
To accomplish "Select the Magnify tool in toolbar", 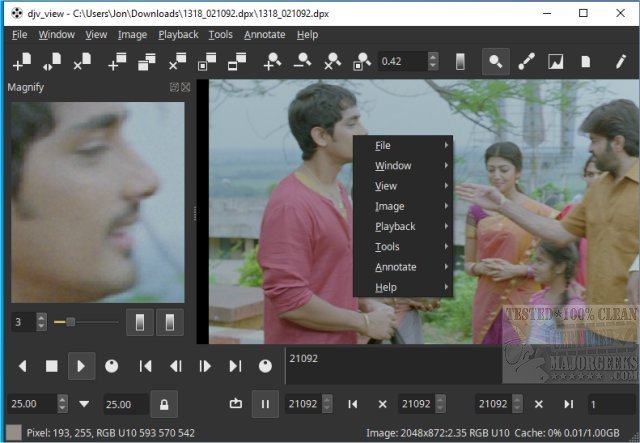I will [x=494, y=62].
